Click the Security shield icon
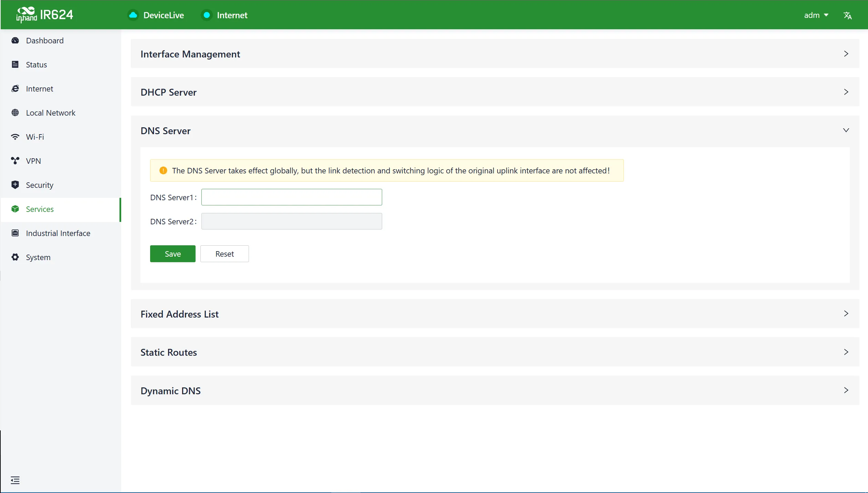Screen dimensions: 868x493 click(15, 185)
